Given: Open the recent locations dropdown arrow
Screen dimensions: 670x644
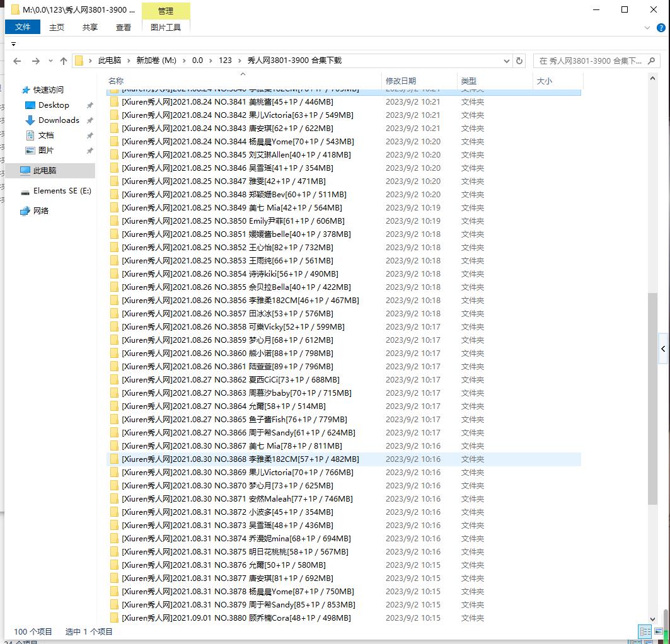Looking at the screenshot, I should coord(50,61).
